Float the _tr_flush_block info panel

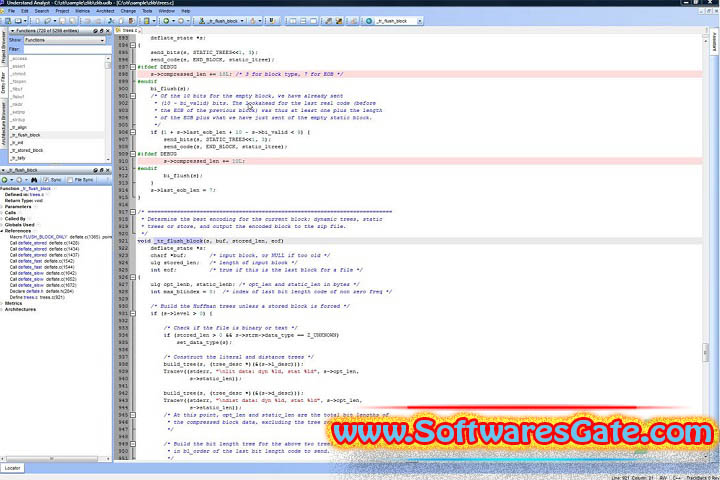[101, 170]
